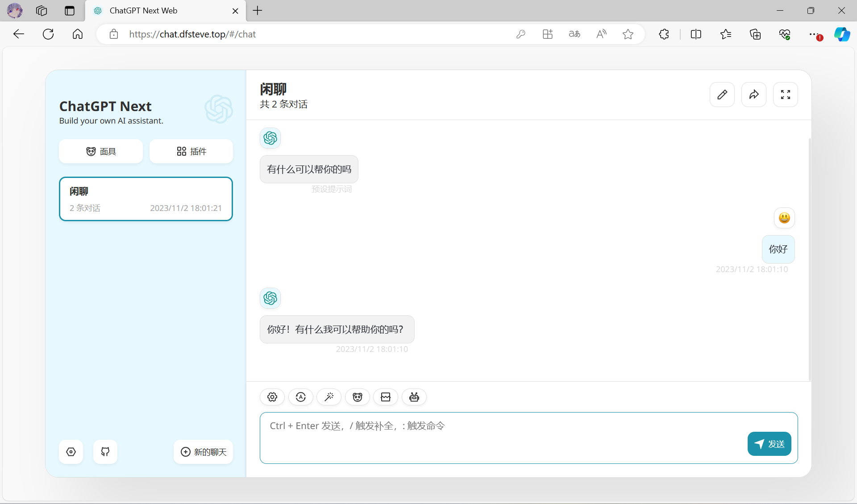The height and width of the screenshot is (504, 857).
Task: Open the workspaces icon in the title bar
Action: click(42, 11)
